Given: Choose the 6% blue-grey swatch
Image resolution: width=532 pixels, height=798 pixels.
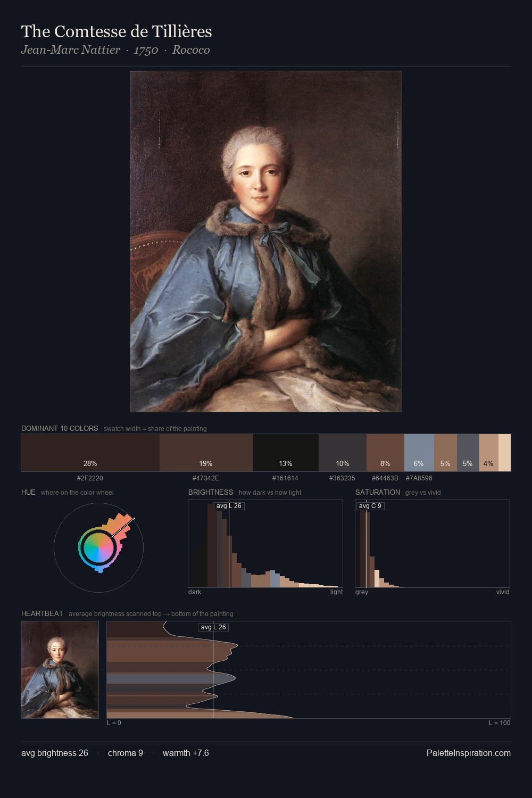Looking at the screenshot, I should pyautogui.click(x=419, y=453).
